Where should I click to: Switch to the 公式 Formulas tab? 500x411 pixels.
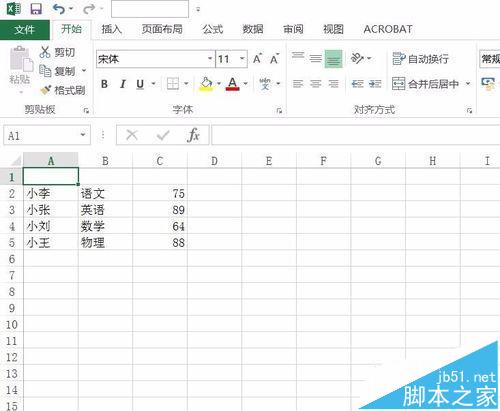pos(213,29)
